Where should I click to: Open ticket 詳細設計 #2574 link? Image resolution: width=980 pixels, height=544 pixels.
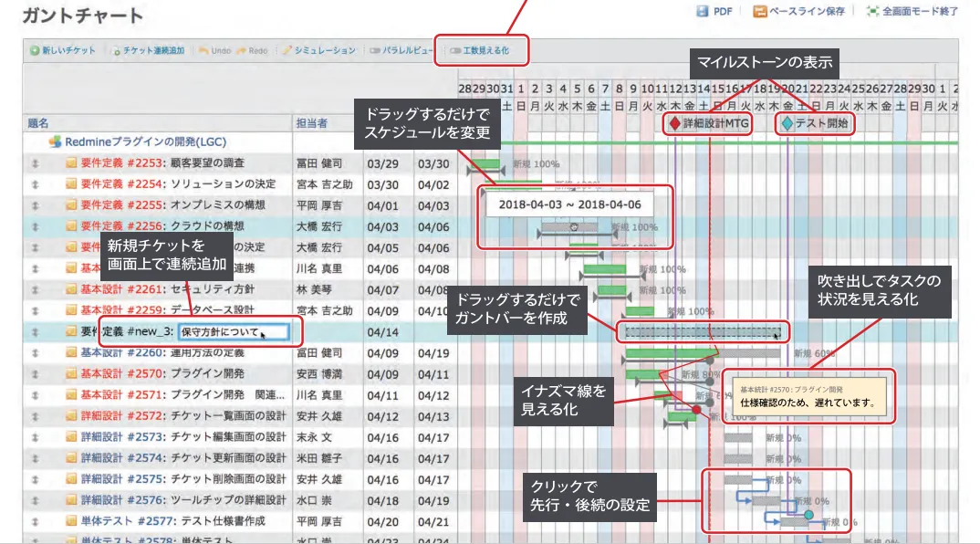pos(121,458)
